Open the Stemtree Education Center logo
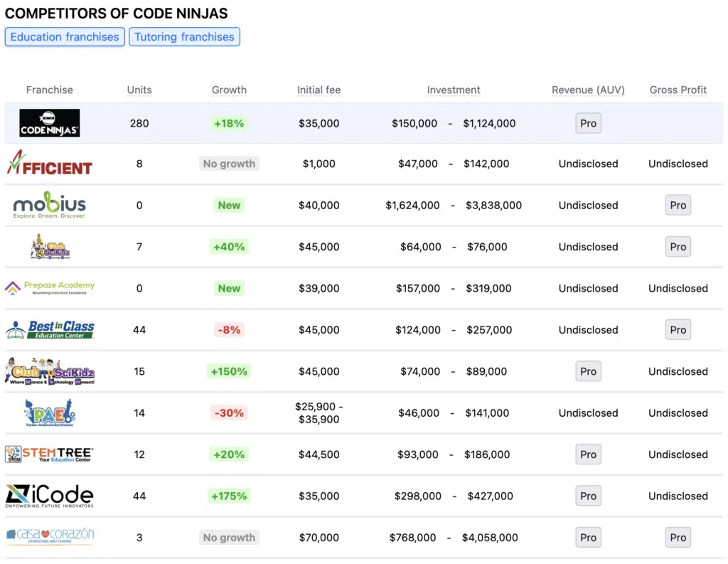728x564 pixels. click(49, 454)
